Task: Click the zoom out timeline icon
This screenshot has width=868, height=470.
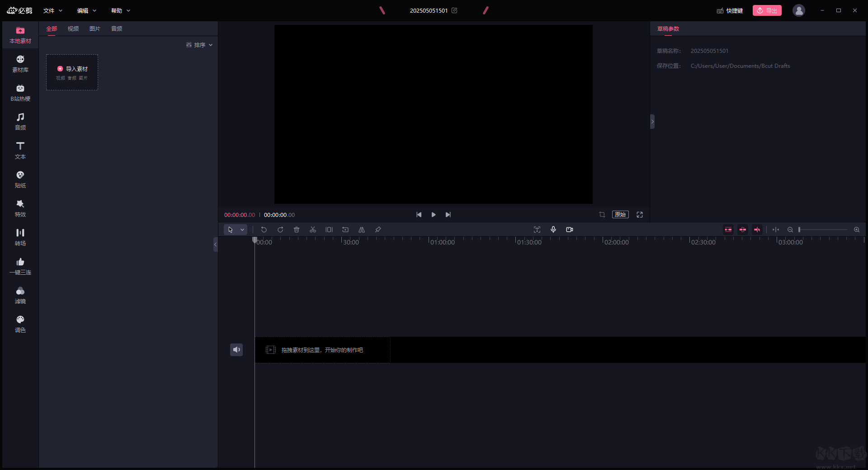Action: click(790, 230)
